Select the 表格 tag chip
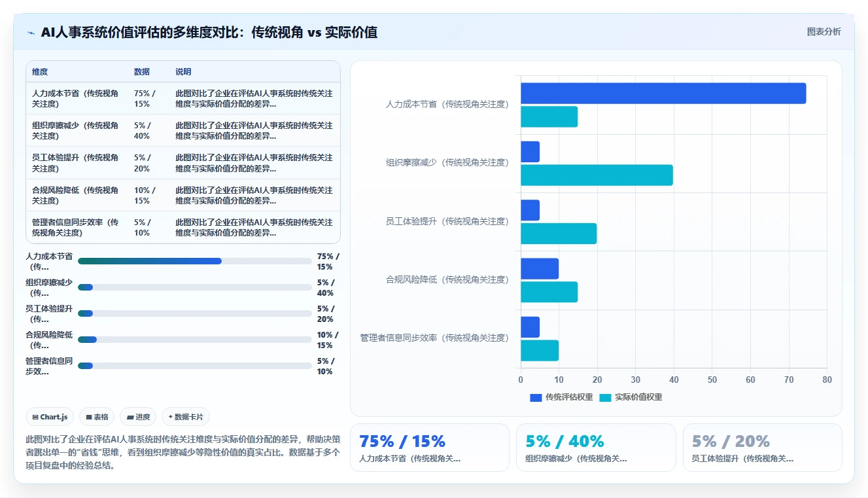Screen dimensions: 868x498 (97, 417)
